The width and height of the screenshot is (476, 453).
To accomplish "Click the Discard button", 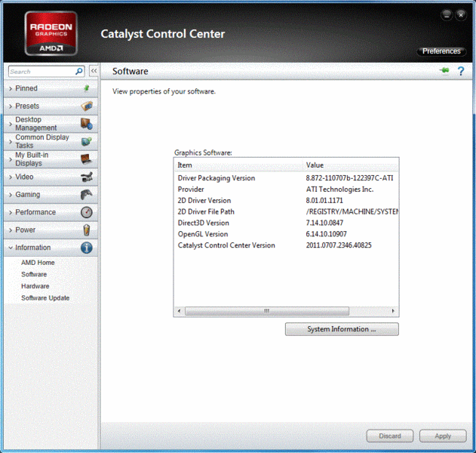I will click(x=390, y=436).
